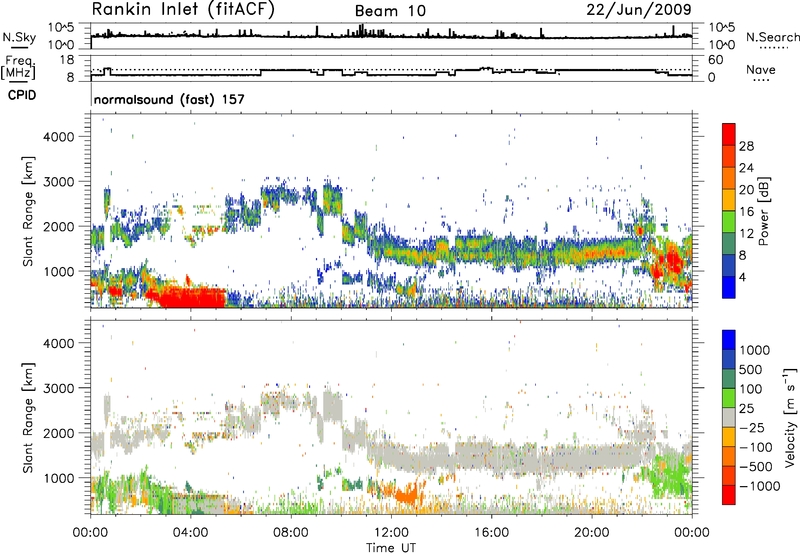800x554 pixels.
Task: Click the "Rankin Inlet (fitACF)" plot title
Action: click(x=183, y=9)
